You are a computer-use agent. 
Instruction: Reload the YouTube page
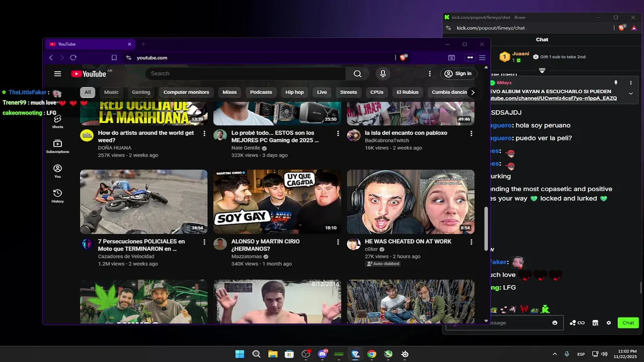(x=73, y=58)
